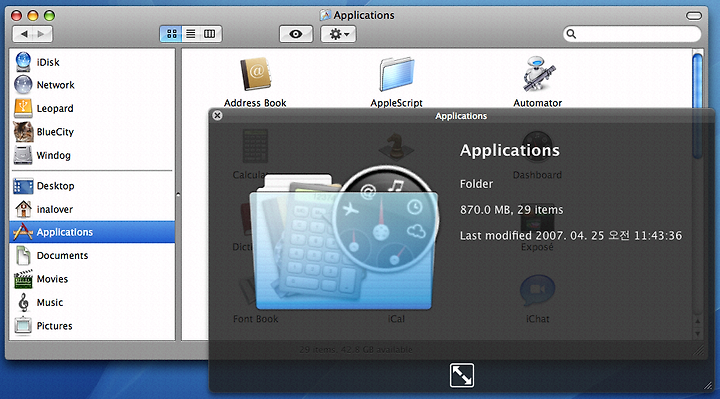Image resolution: width=720 pixels, height=399 pixels.
Task: Open the Action gear dropdown menu
Action: click(338, 34)
